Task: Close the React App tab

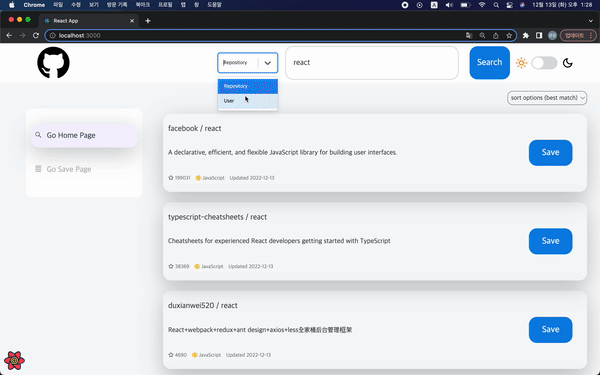Action: click(x=132, y=21)
